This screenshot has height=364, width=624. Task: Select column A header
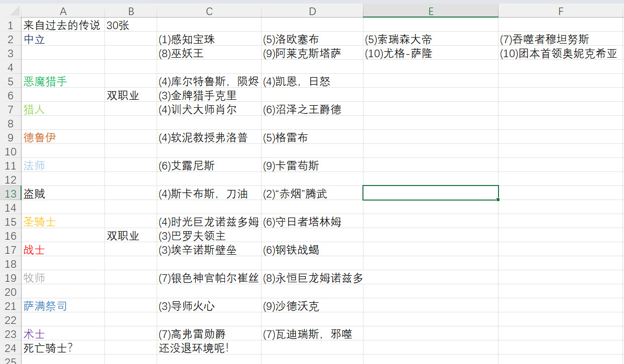click(x=63, y=11)
